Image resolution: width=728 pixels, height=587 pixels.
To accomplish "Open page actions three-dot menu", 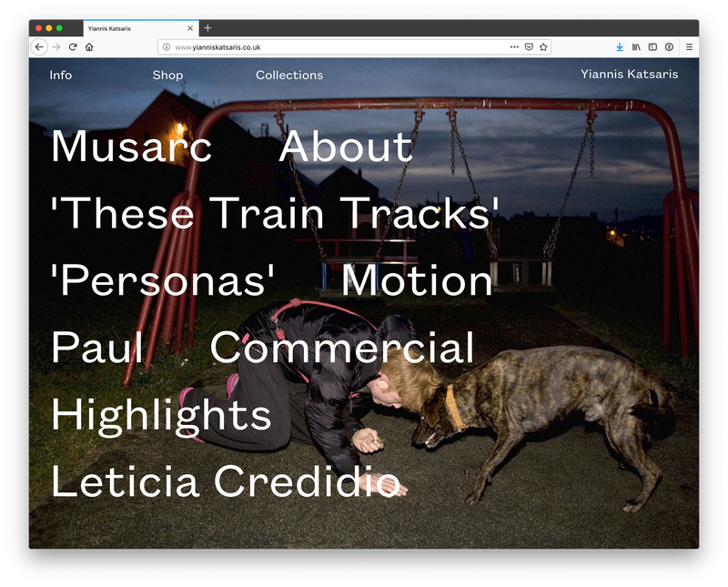I will click(514, 47).
